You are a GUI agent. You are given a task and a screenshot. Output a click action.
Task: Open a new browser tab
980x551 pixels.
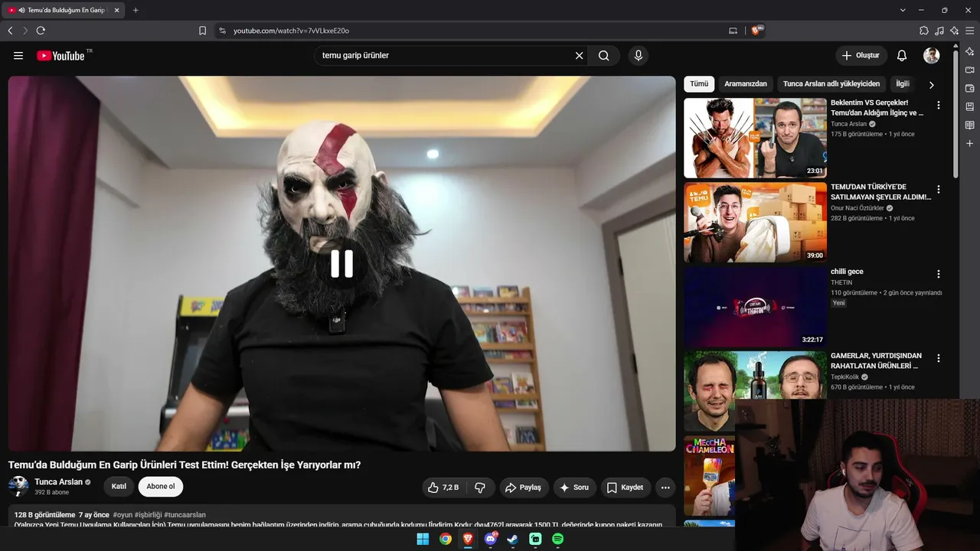point(136,10)
